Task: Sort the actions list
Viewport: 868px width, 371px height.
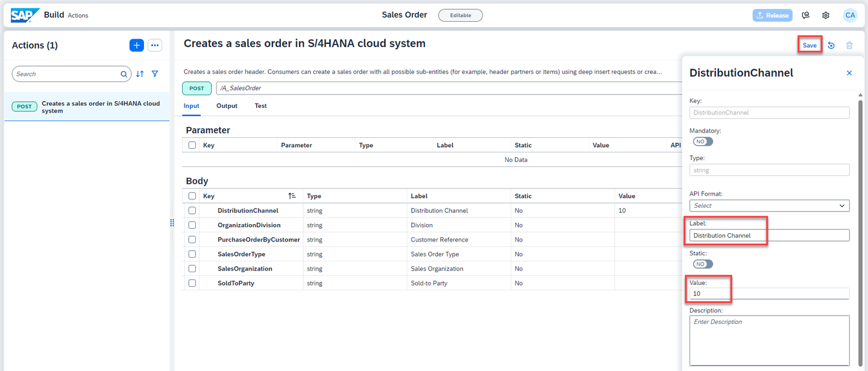Action: (140, 74)
